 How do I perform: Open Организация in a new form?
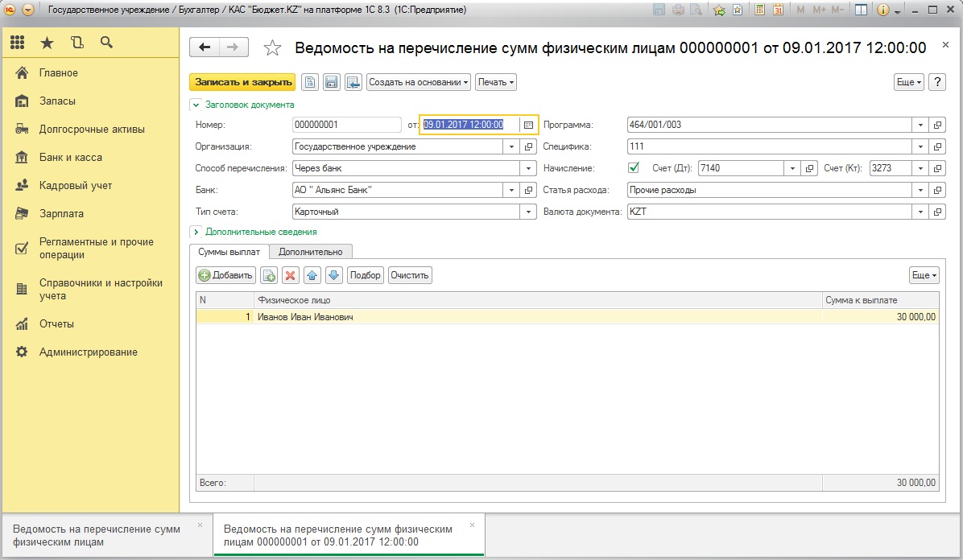[x=528, y=146]
